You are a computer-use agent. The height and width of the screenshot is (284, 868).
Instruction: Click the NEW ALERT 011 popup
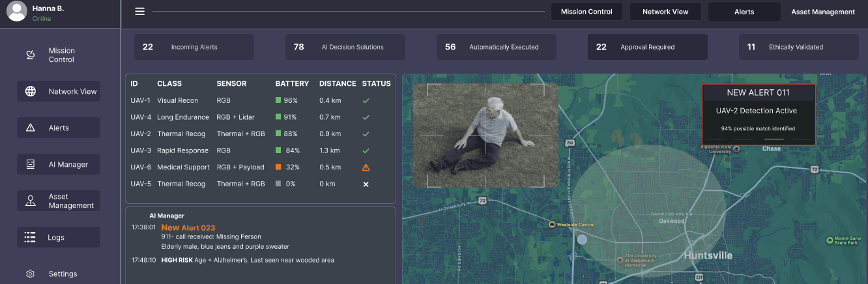click(x=758, y=114)
